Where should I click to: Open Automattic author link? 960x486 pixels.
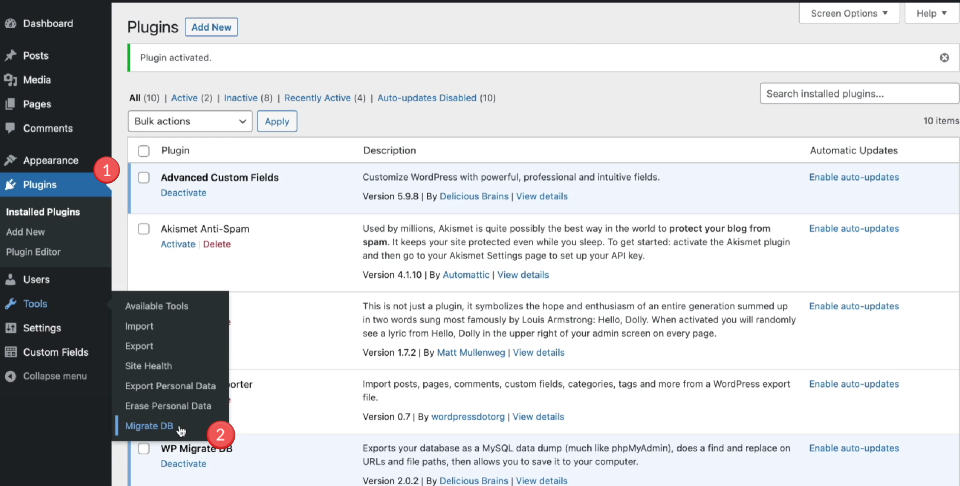(466, 275)
